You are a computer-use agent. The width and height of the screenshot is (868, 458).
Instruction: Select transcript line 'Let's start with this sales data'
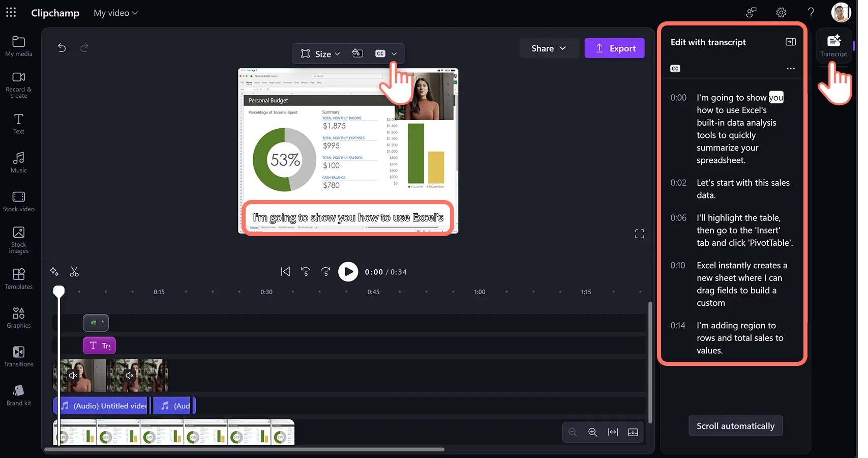tap(743, 189)
